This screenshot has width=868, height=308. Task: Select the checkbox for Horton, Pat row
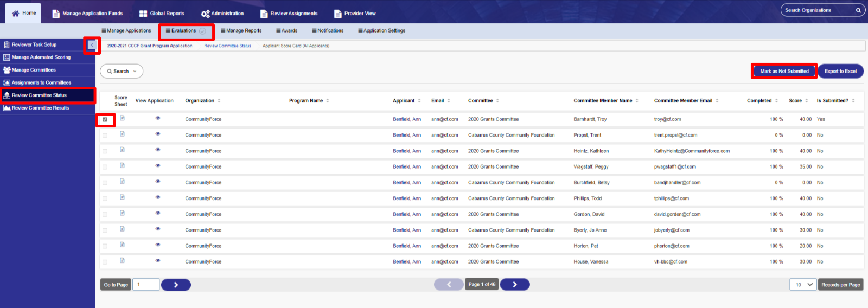[x=105, y=246]
